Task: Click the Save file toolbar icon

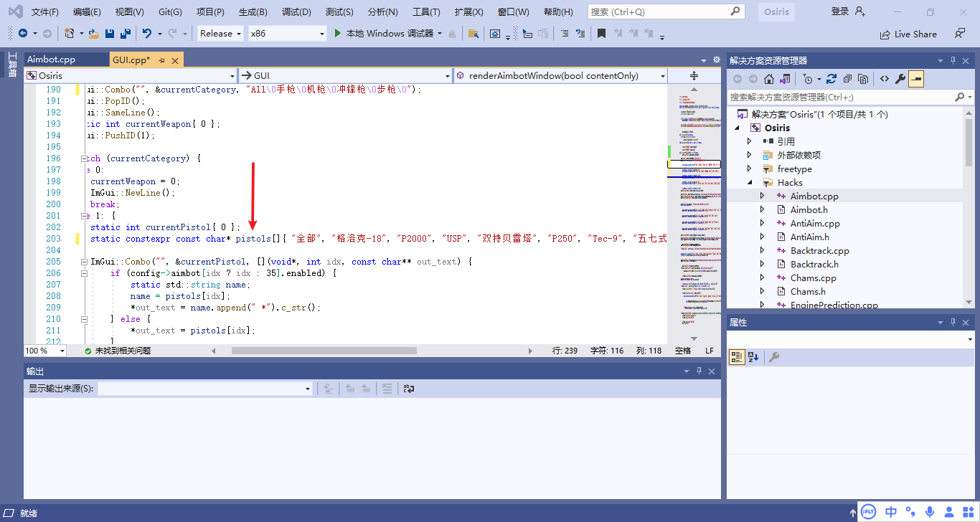Action: [110, 33]
